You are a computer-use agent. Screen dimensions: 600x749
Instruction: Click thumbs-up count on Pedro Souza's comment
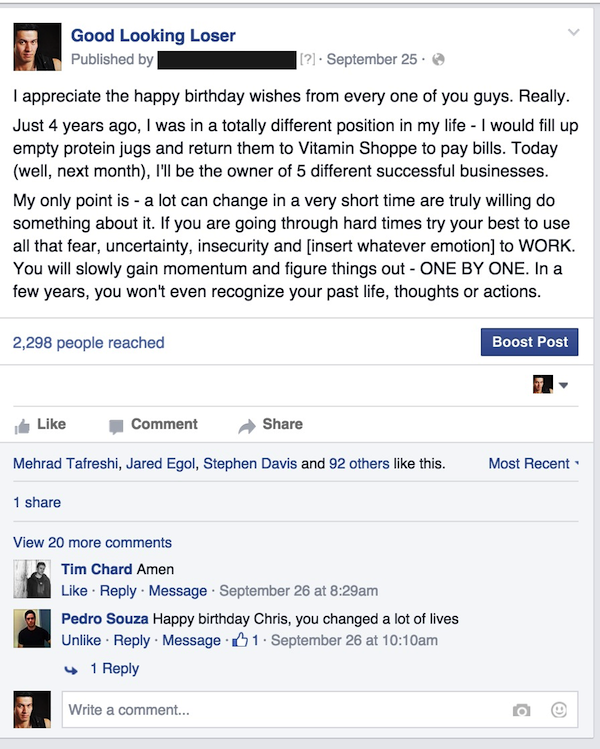245,640
